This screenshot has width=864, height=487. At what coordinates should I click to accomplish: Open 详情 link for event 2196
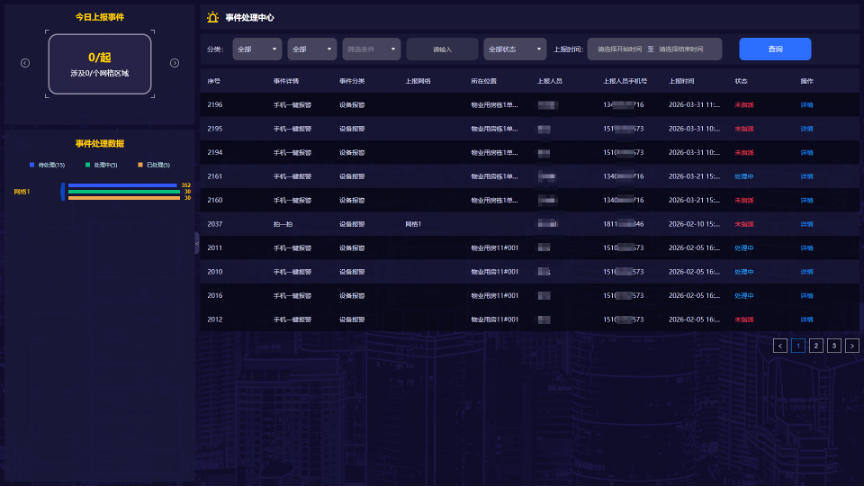[807, 104]
